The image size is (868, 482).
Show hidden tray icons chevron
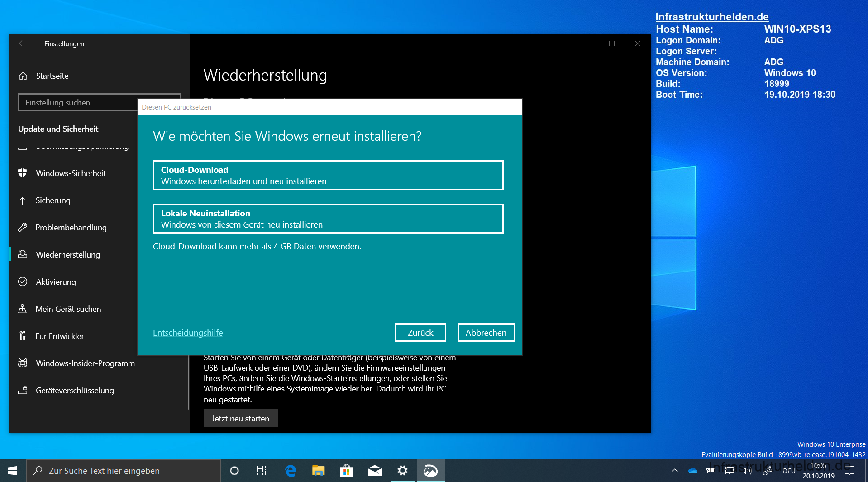[674, 471]
